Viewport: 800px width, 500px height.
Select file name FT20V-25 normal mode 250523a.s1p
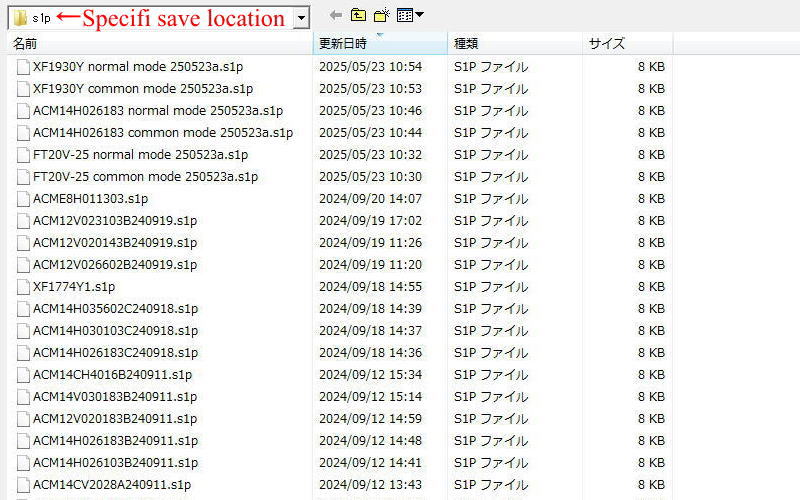pos(140,155)
